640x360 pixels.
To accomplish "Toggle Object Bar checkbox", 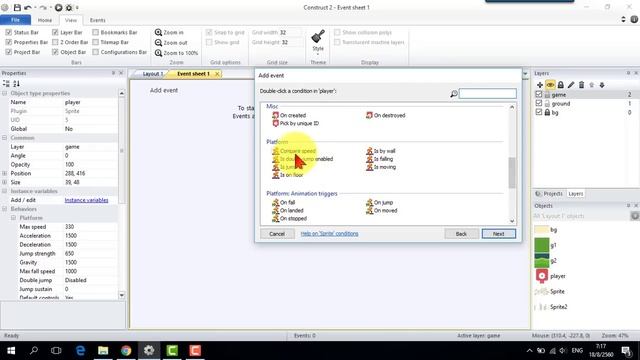I will coord(55,52).
